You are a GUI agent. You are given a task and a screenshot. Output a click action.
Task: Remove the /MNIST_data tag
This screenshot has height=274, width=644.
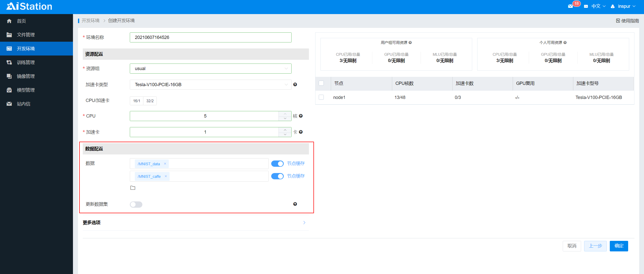pos(165,164)
